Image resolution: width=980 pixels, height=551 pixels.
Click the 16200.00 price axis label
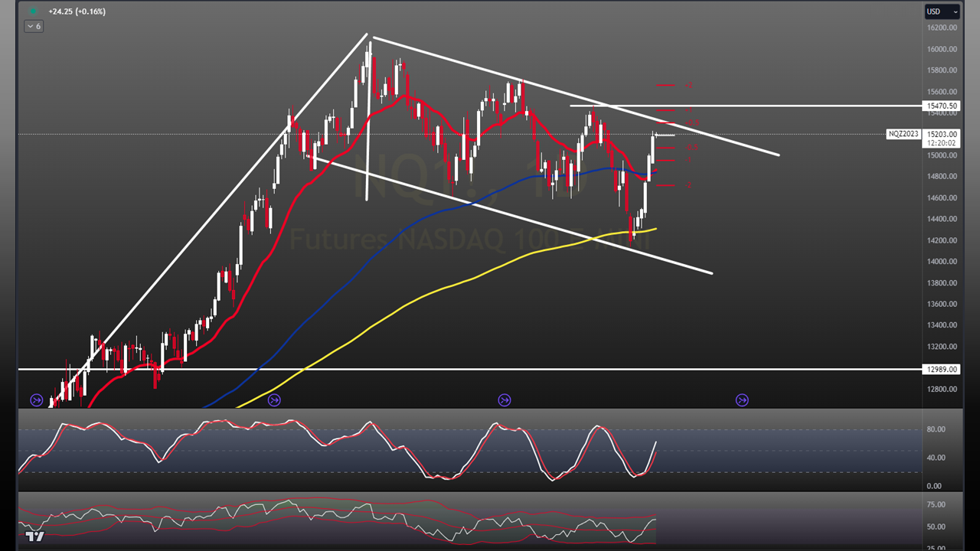[942, 28]
